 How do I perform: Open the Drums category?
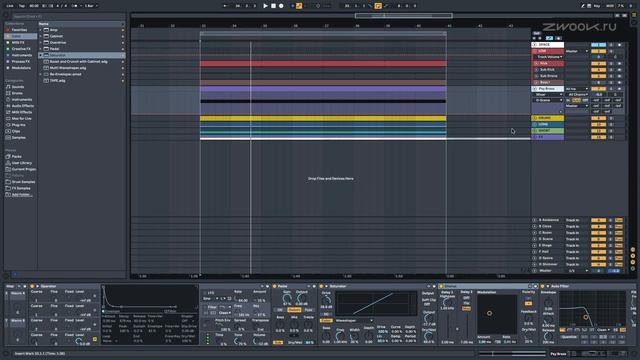tap(17, 93)
